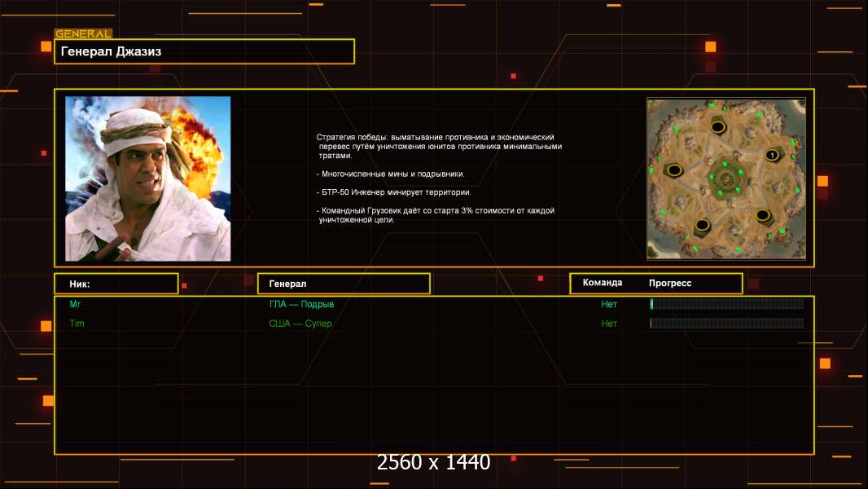Click the 'БТР-50 Инженер минирует территории' line
This screenshot has width=868, height=489.
pos(393,192)
